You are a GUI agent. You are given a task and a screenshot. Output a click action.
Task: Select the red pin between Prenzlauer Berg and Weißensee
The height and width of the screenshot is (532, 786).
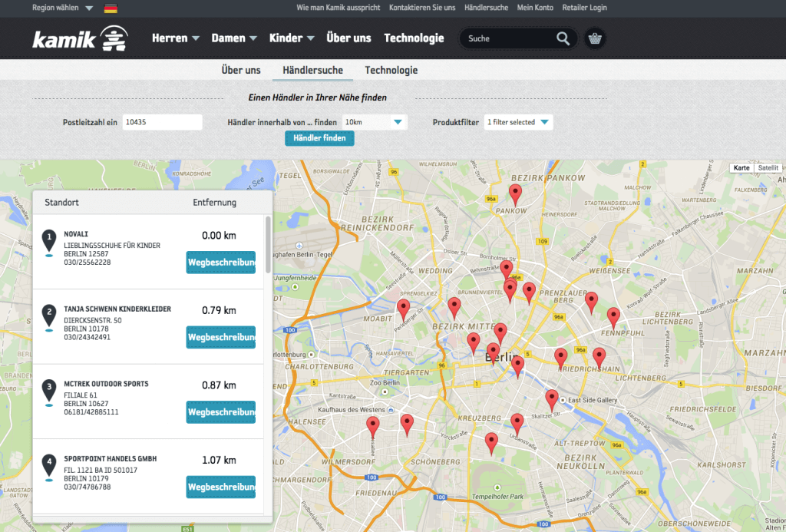592,303
